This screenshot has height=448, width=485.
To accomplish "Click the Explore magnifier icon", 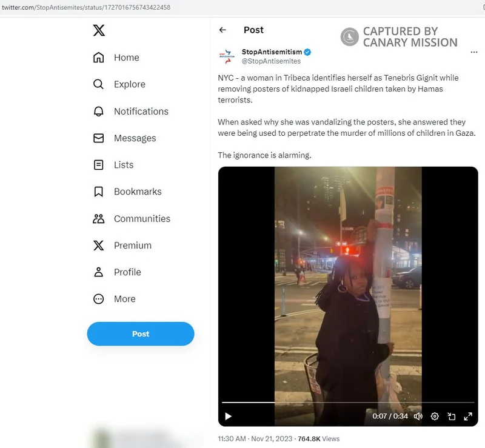I will 98,84.
